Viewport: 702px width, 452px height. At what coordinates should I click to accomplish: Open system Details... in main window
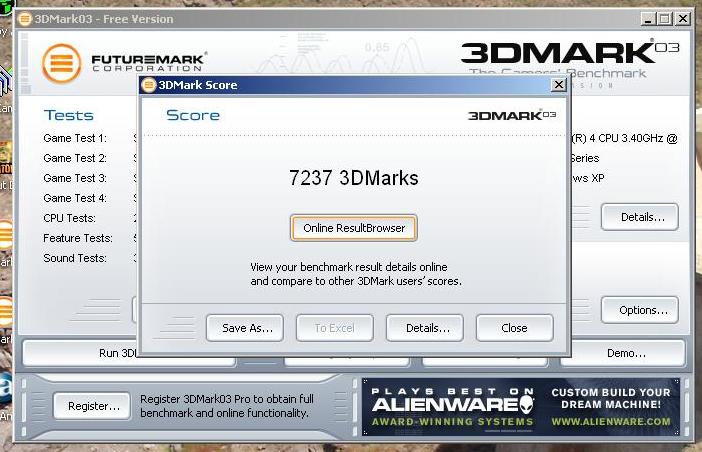point(640,217)
